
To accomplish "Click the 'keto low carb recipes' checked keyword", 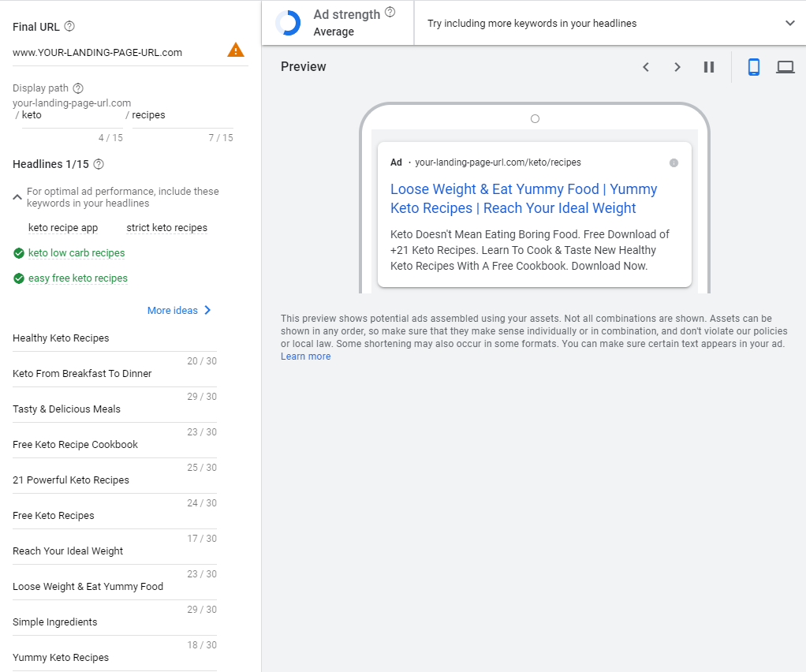I will (x=76, y=253).
